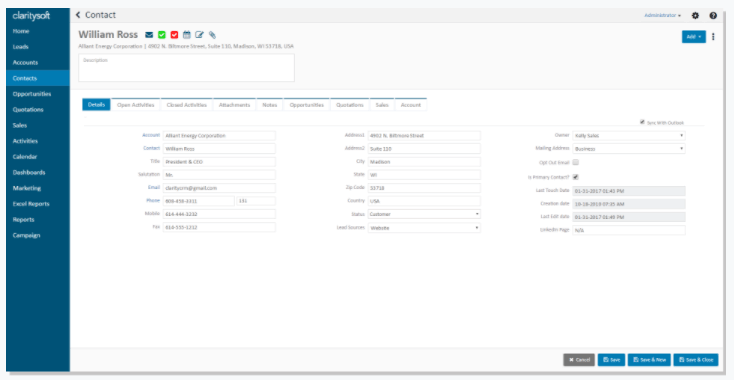Viewport: 734px width, 380px height.
Task: Open the calendar icon next to contact name
Action: point(187,35)
